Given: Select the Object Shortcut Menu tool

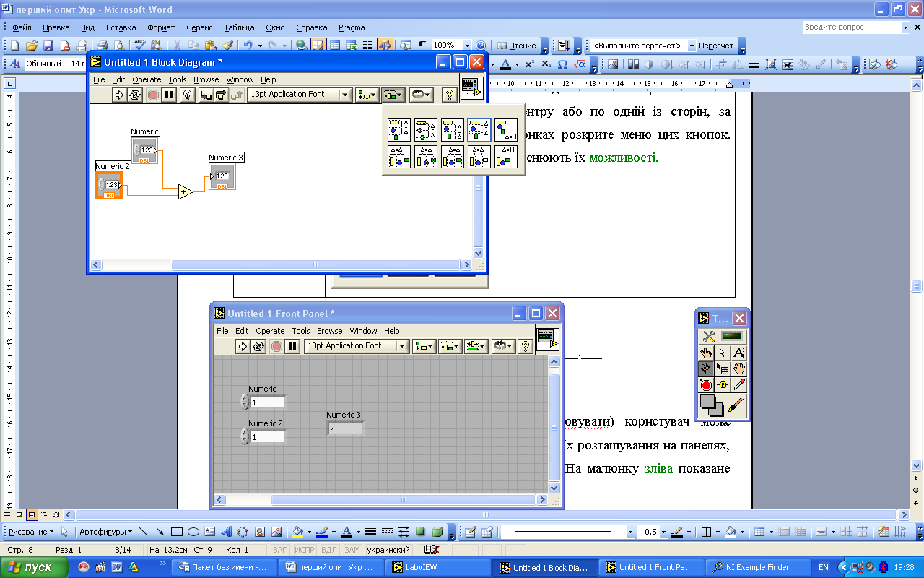Looking at the screenshot, I should (723, 368).
